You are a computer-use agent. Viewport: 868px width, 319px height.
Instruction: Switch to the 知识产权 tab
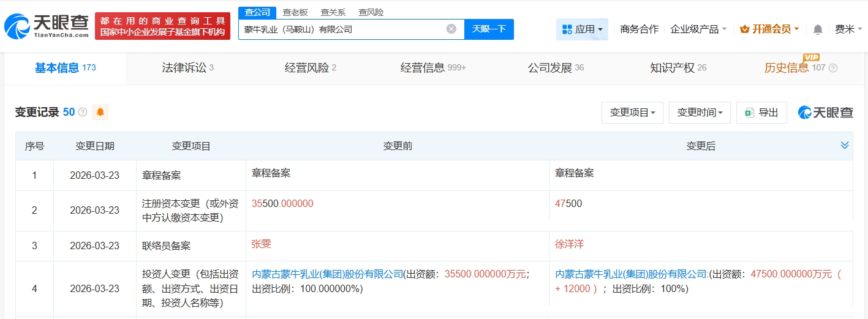[677, 68]
